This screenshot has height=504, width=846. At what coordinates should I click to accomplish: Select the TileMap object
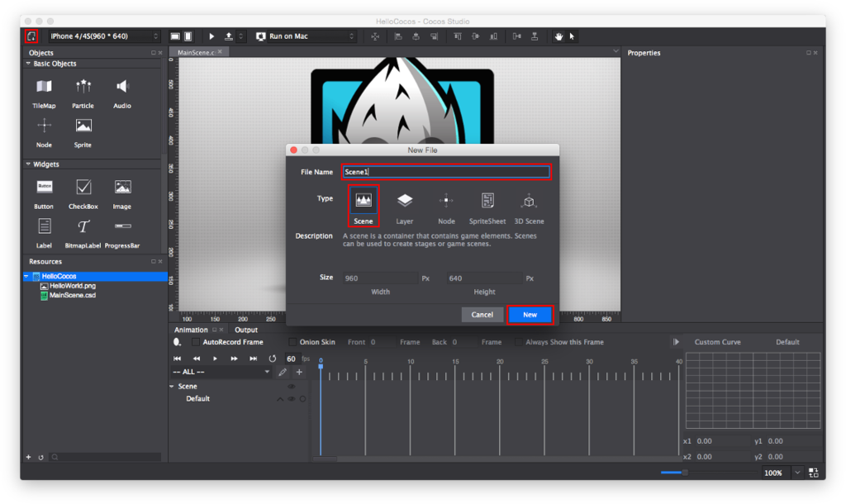tap(44, 93)
